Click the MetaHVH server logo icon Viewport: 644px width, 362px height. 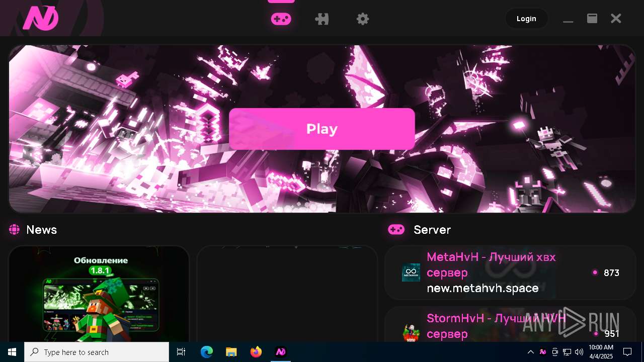pos(411,273)
